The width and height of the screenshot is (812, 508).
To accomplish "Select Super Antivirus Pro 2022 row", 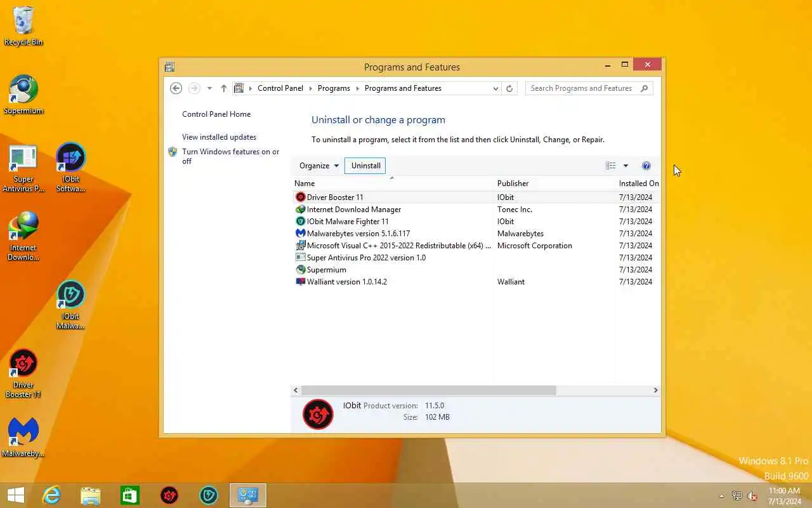I will pyautogui.click(x=475, y=258).
